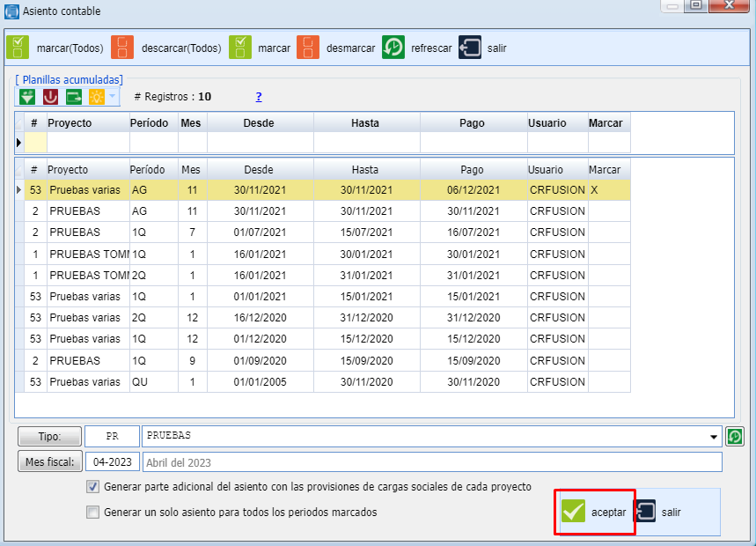Click the Asiento contable window title icon
The width and height of the screenshot is (756, 546).
click(11, 11)
